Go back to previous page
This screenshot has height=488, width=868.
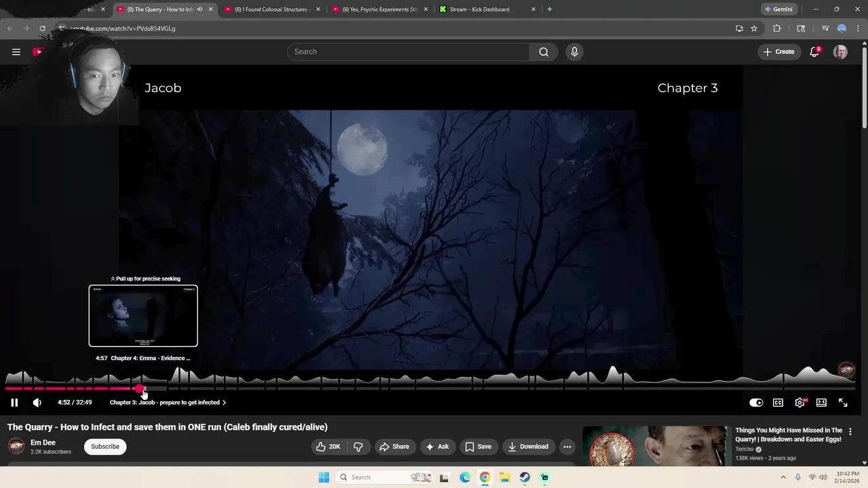9,28
